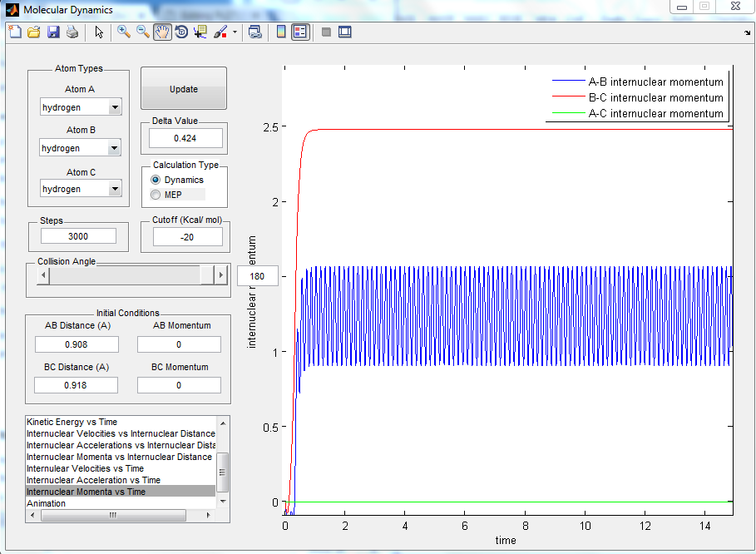Expand the Atom B element dropdown
Screen dimensions: 756x554
point(115,148)
